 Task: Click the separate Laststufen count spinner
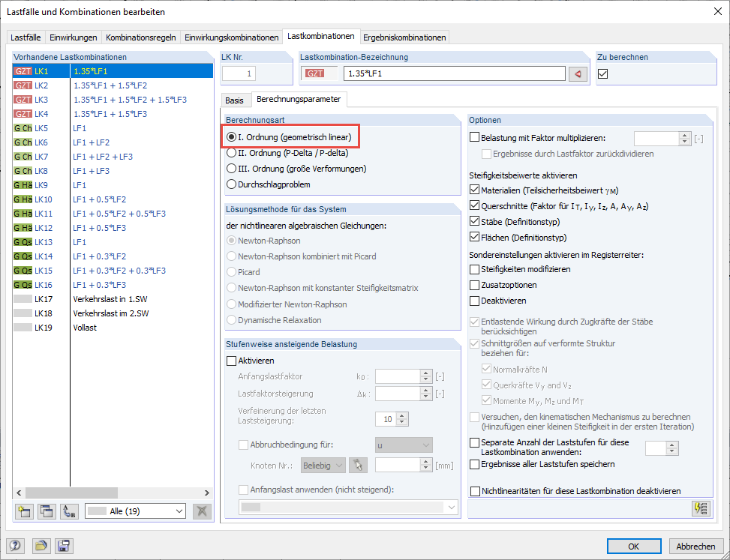pos(671,448)
